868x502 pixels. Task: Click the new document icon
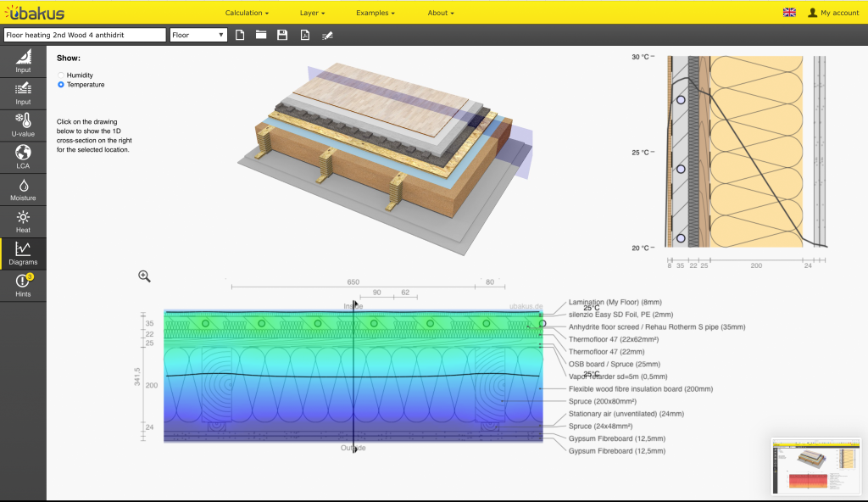[x=240, y=35]
